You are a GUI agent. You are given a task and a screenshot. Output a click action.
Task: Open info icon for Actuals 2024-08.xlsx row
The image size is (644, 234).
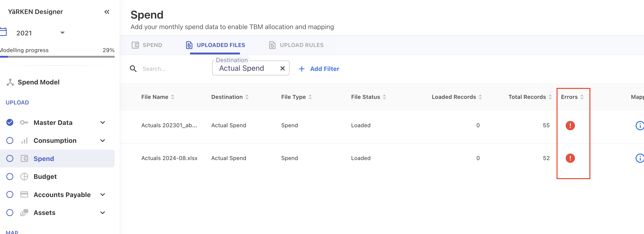tap(639, 158)
